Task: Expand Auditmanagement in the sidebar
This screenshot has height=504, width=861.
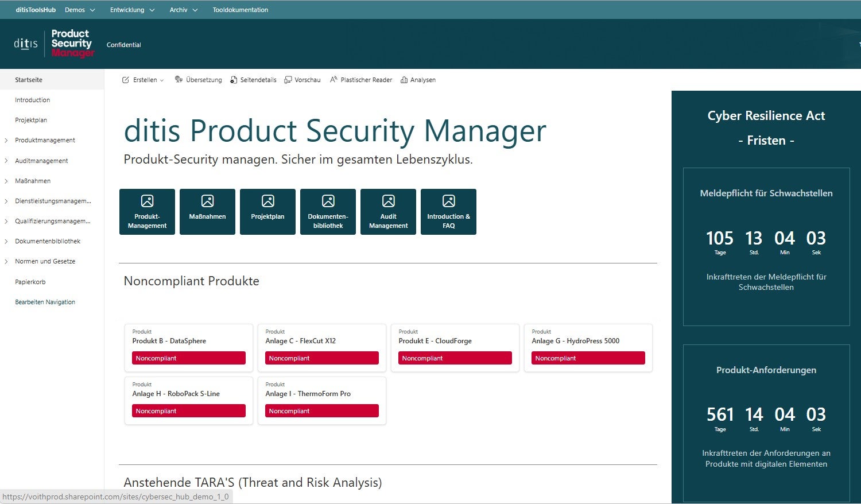Action: 6,161
